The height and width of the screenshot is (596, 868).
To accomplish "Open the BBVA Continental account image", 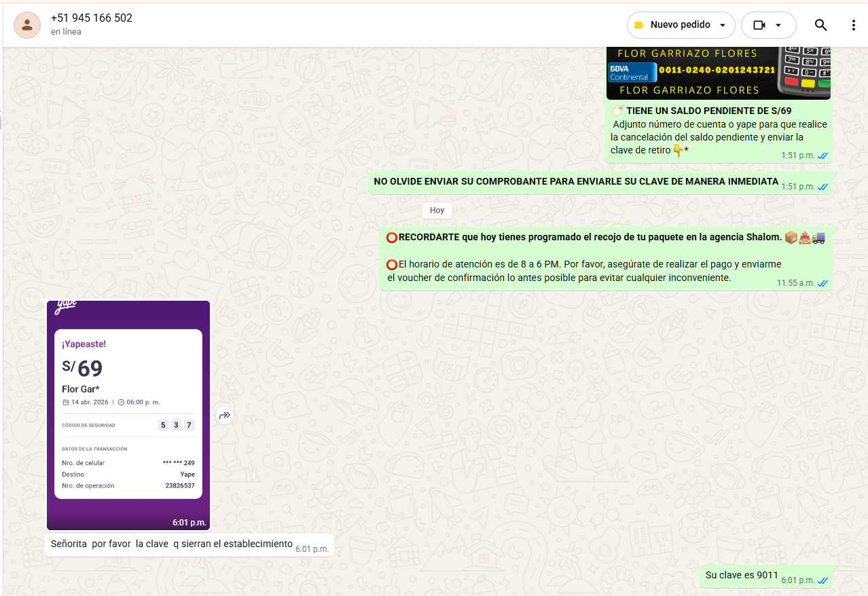I will (718, 73).
